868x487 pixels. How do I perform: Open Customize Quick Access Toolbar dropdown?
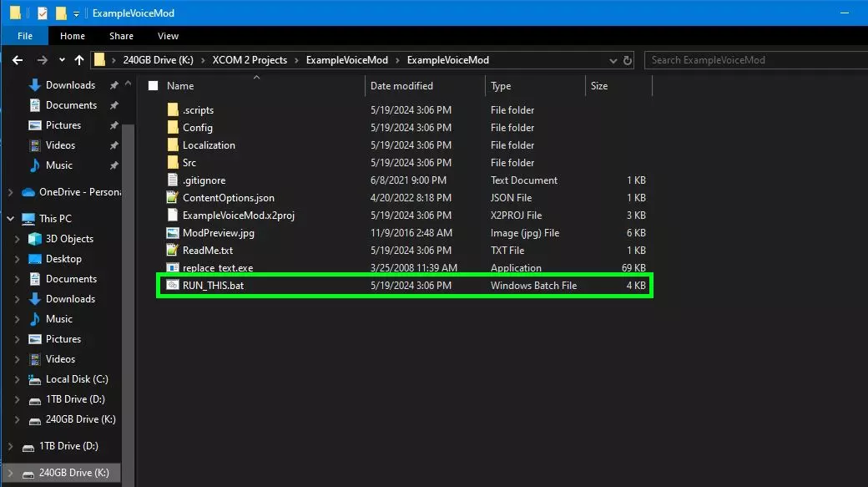pyautogui.click(x=77, y=13)
